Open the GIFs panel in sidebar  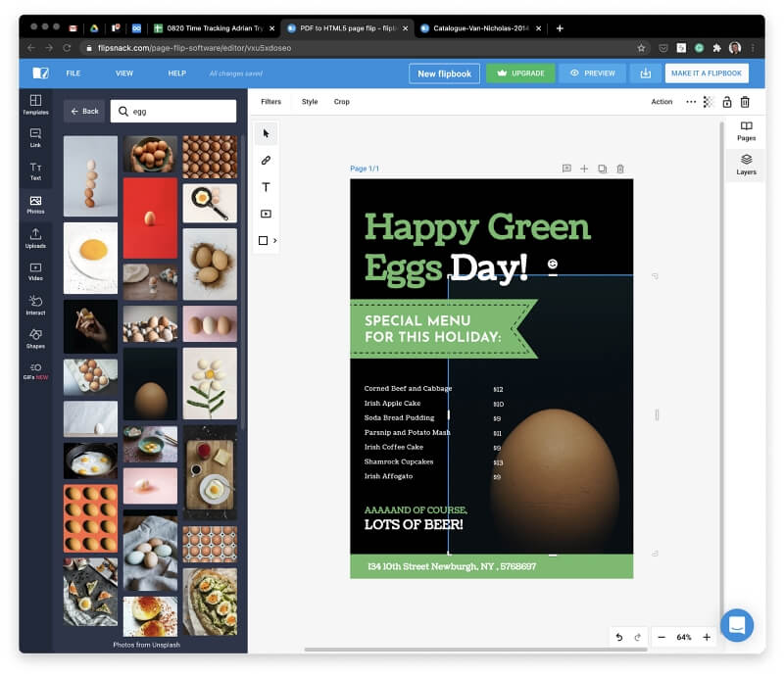[x=35, y=371]
